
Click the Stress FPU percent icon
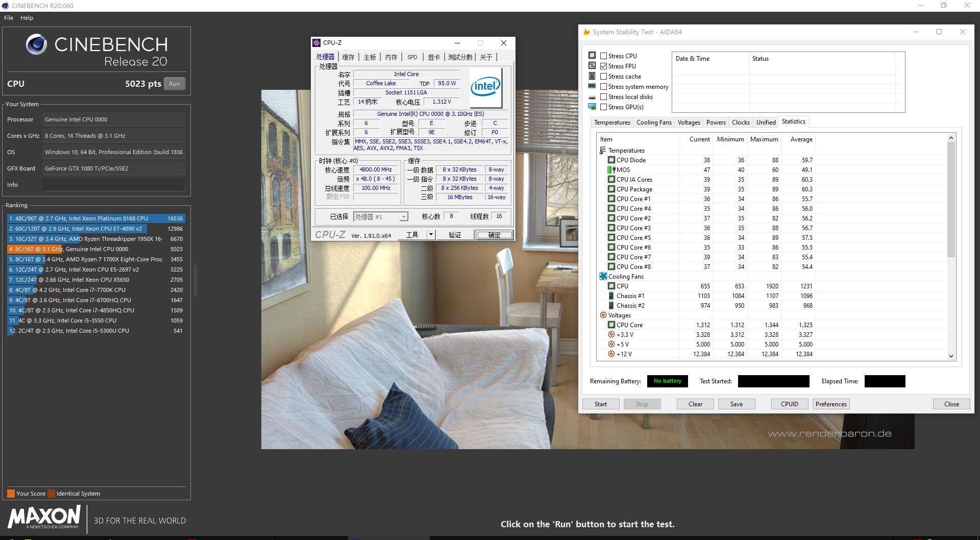592,65
